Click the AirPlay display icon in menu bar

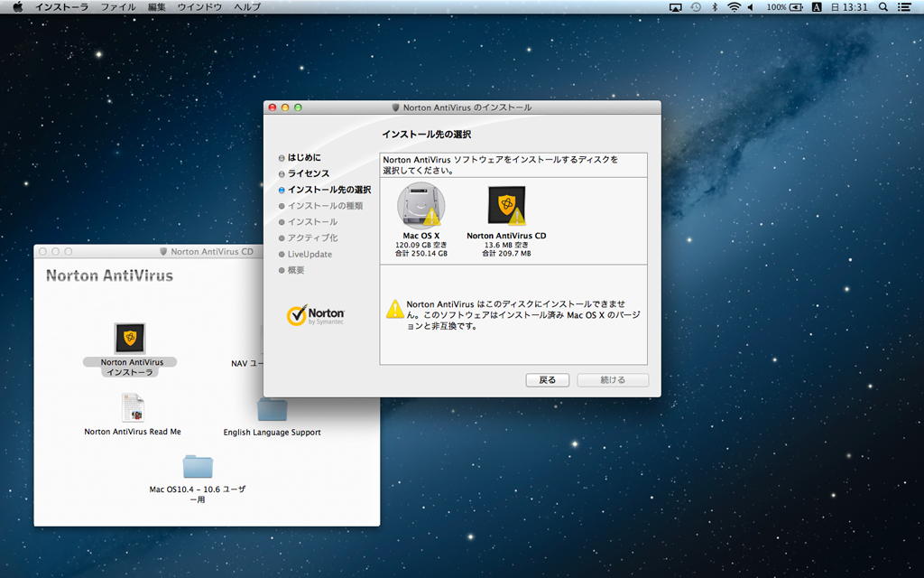click(x=675, y=7)
